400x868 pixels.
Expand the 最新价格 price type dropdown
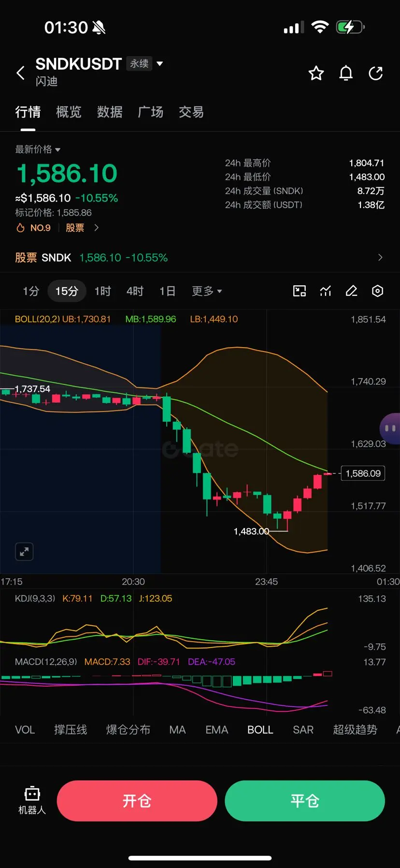(38, 149)
